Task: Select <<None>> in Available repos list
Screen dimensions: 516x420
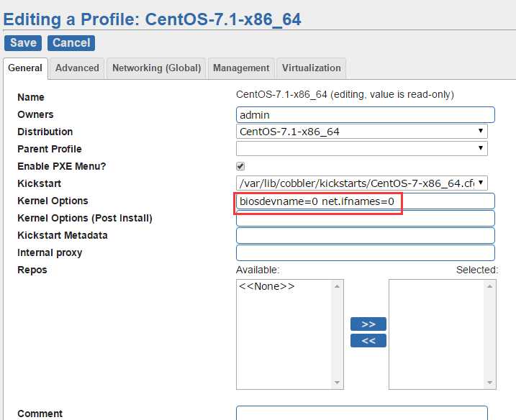Action: click(266, 286)
